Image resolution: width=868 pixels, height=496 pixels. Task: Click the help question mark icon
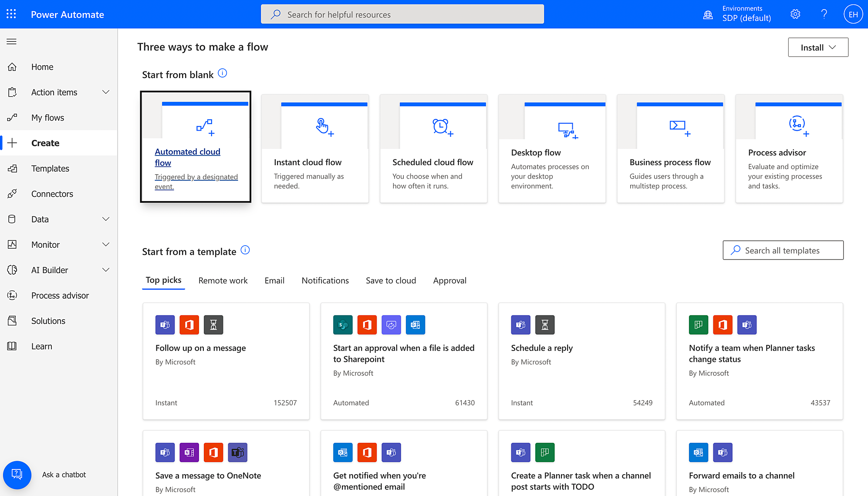point(824,14)
